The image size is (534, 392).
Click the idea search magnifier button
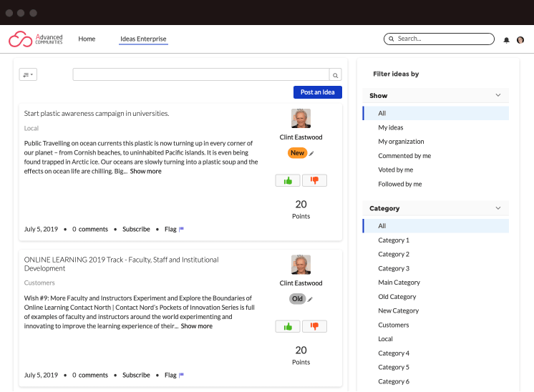click(x=336, y=75)
